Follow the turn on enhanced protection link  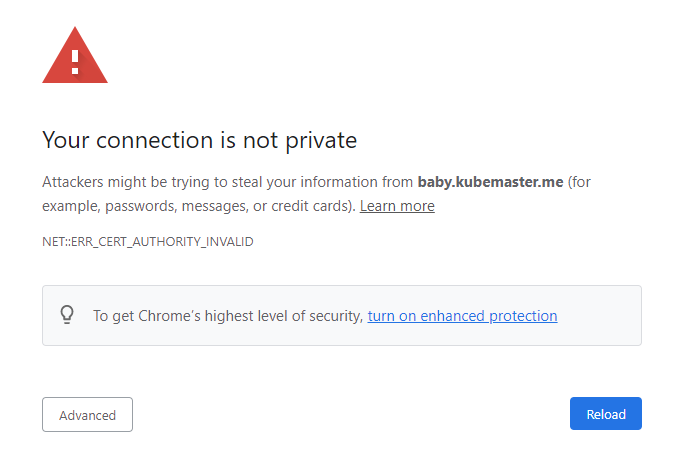[x=462, y=316]
